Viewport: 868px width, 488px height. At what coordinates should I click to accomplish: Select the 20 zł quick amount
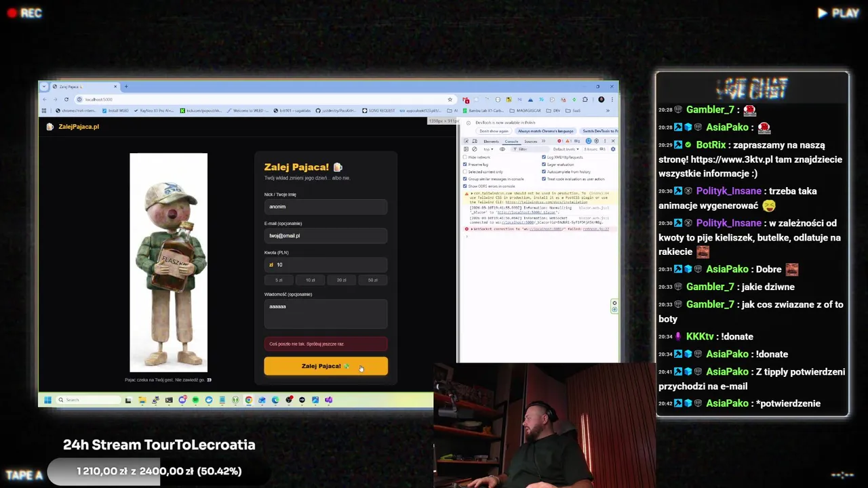[x=341, y=280]
